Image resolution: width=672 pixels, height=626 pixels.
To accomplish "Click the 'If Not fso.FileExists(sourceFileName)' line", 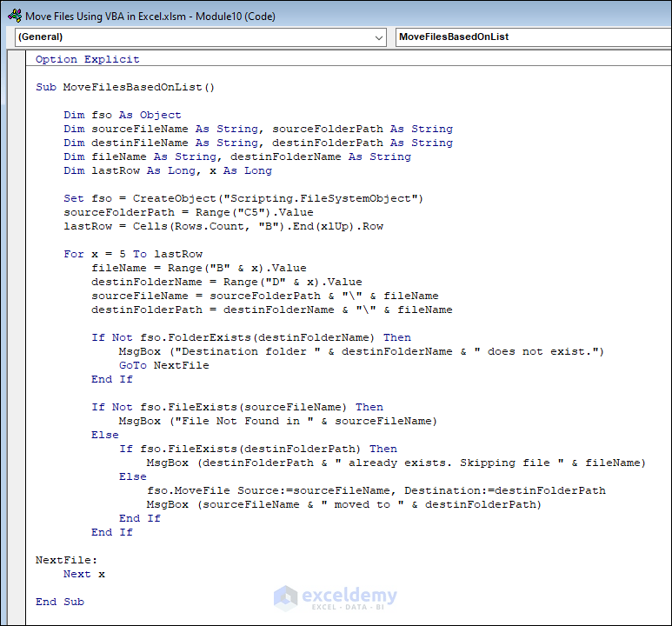I will point(237,407).
